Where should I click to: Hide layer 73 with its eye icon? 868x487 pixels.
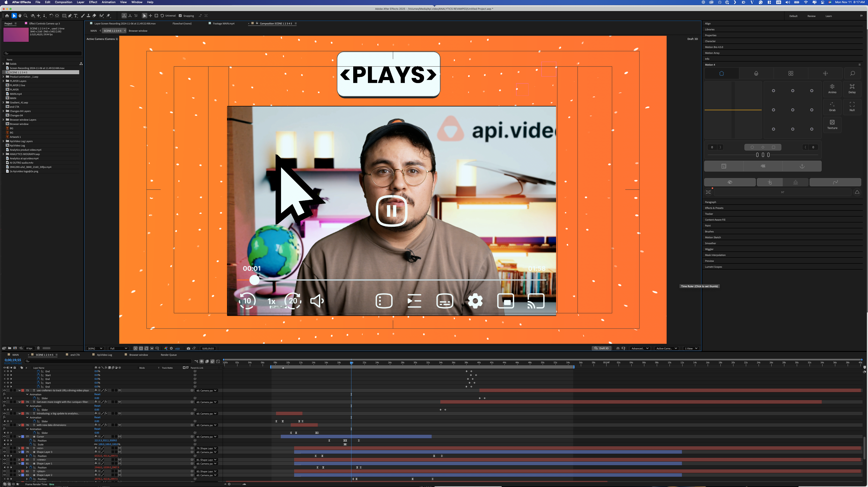(4, 390)
